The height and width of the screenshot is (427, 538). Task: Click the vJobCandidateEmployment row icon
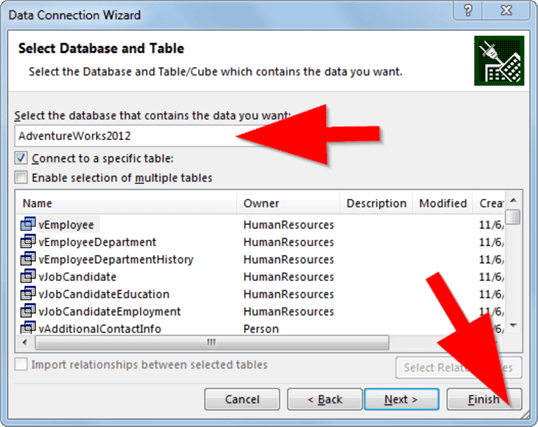click(28, 311)
